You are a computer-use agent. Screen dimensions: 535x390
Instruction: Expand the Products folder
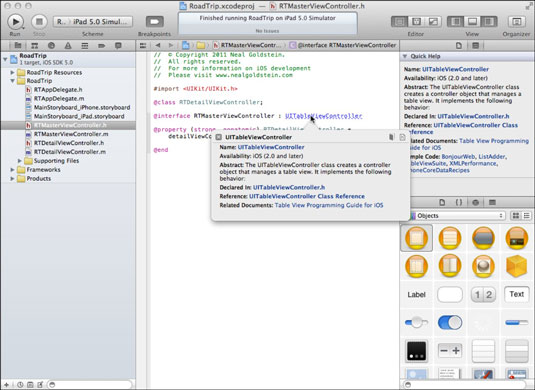(12, 178)
